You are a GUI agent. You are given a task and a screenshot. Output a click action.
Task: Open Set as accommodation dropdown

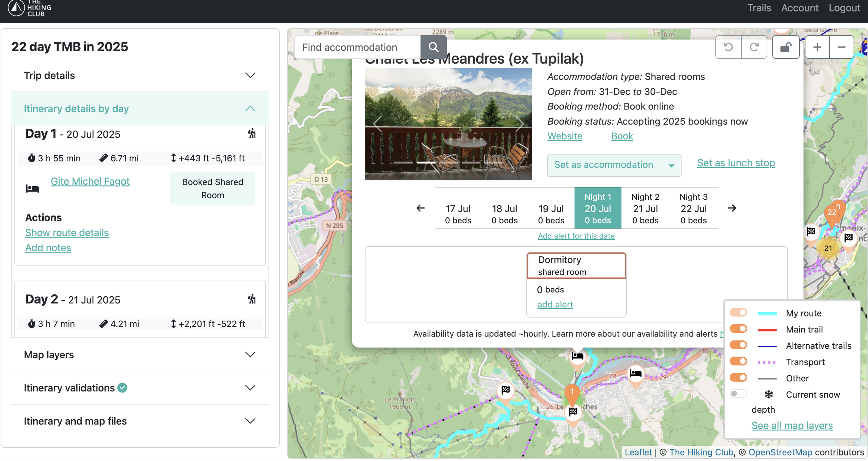click(x=614, y=165)
